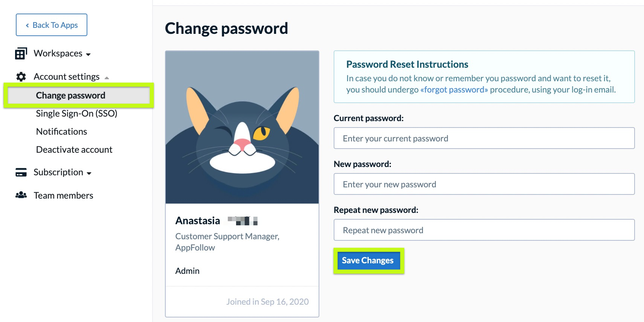Select Deactivate account option
Screen dimensions: 644x322
(74, 150)
